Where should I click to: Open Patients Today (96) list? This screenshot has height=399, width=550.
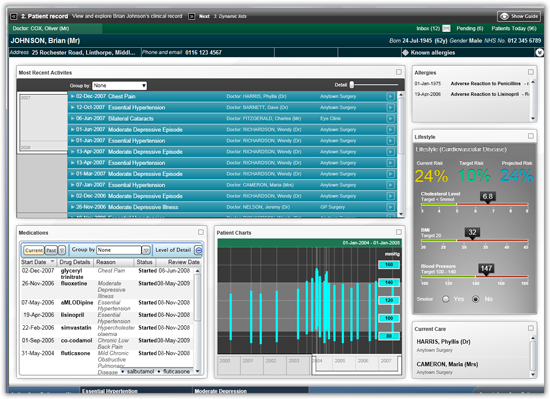coord(514,28)
